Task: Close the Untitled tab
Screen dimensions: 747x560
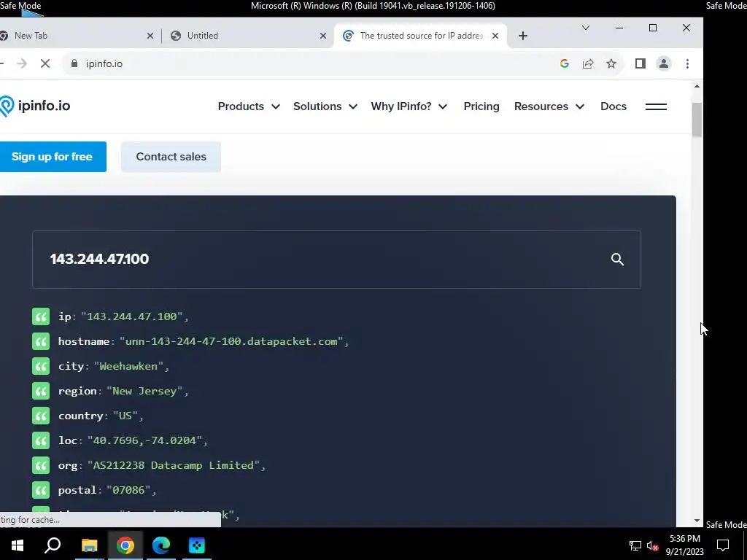Action: coord(323,36)
